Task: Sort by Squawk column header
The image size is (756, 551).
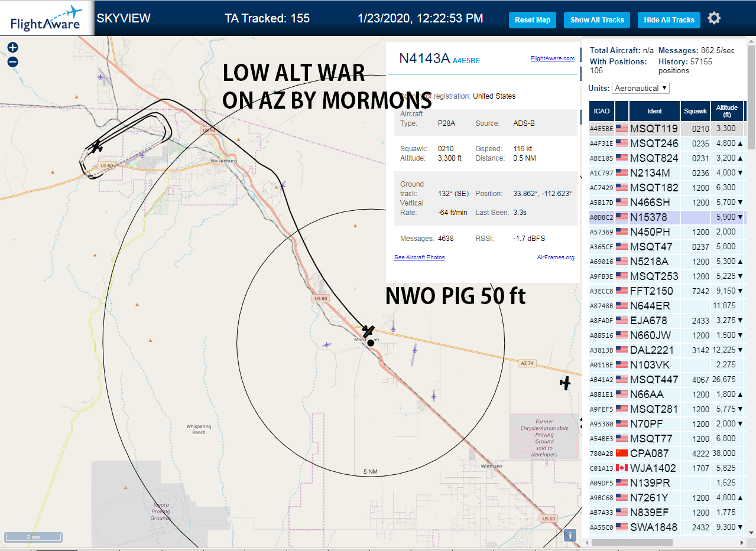Action: coord(695,111)
